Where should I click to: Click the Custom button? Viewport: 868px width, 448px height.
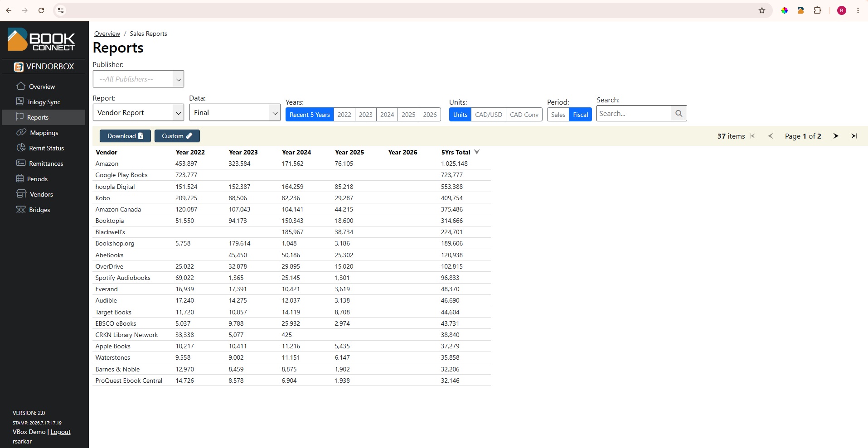(177, 136)
